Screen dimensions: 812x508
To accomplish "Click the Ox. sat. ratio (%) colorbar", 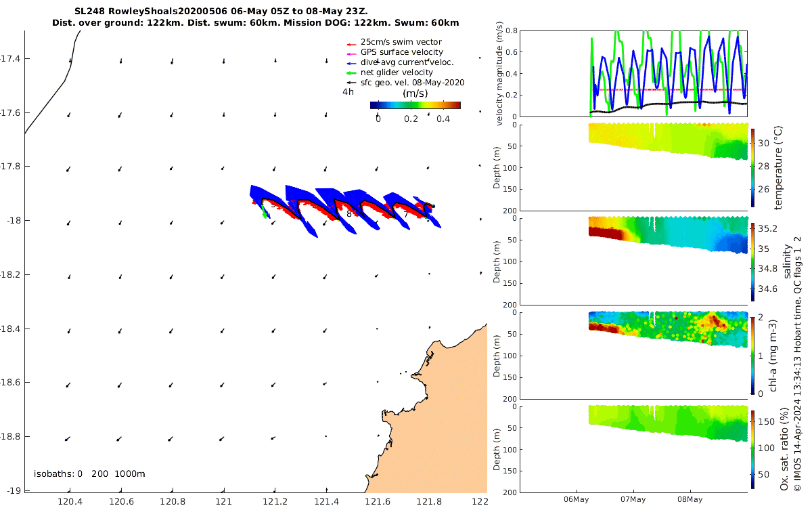I will coord(753,449).
